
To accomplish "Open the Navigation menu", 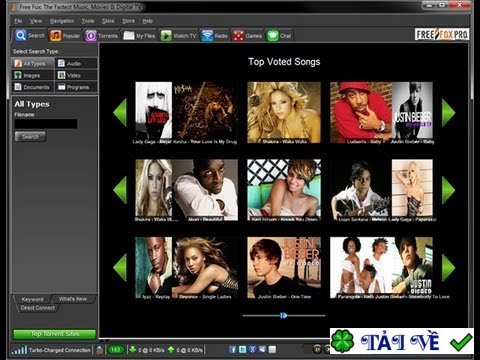I will 62,21.
